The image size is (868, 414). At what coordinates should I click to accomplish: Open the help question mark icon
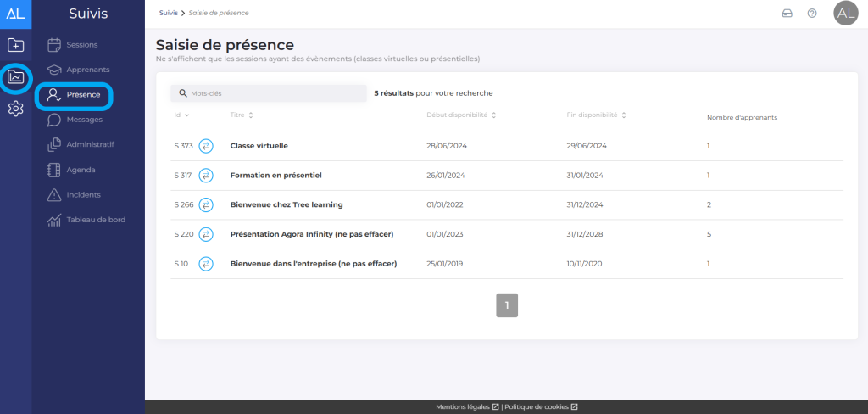click(812, 14)
